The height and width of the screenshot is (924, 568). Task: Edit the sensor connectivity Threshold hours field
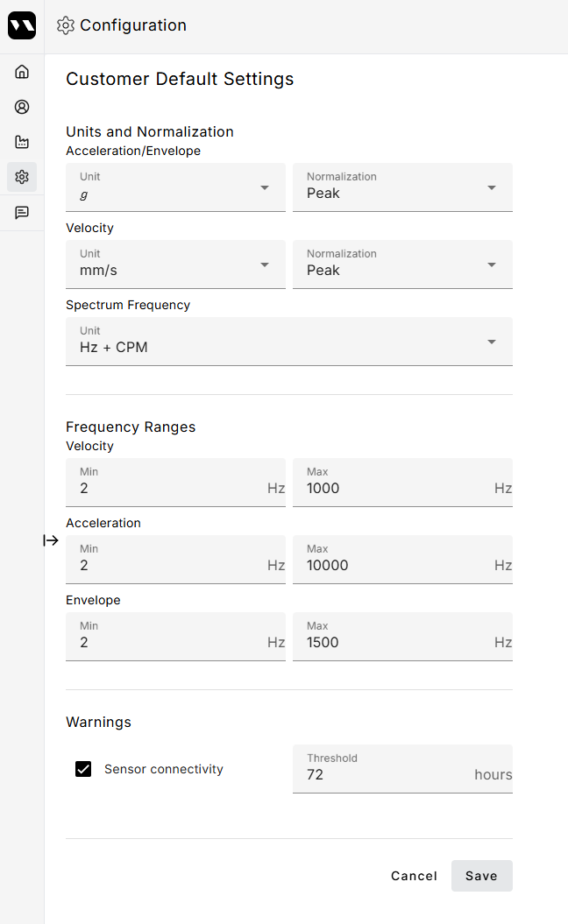(386, 774)
